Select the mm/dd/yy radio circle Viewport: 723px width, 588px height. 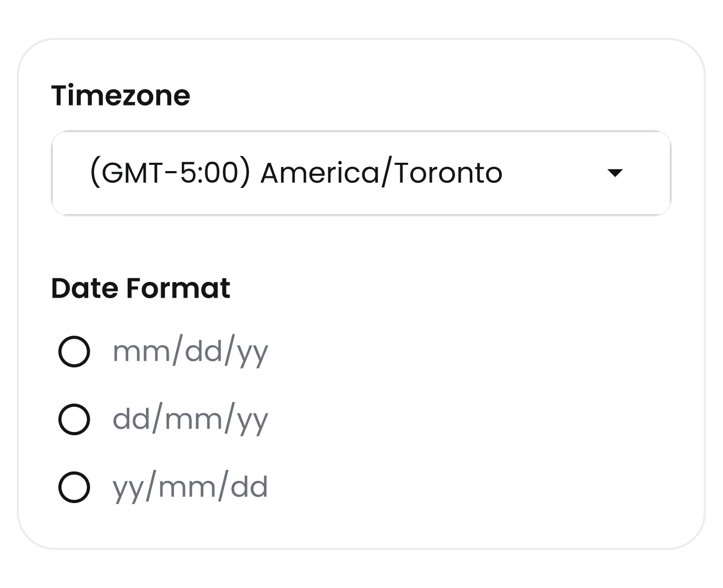click(x=74, y=351)
